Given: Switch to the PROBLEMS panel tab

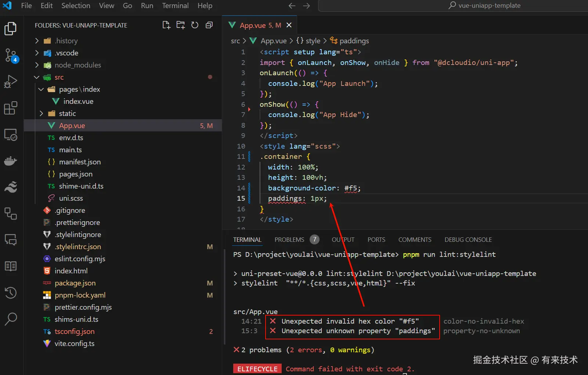Looking at the screenshot, I should [x=289, y=240].
